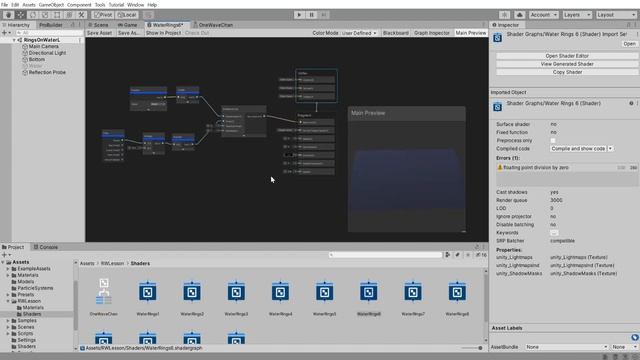Step one frame forward
640x360 pixels.
[324, 15]
